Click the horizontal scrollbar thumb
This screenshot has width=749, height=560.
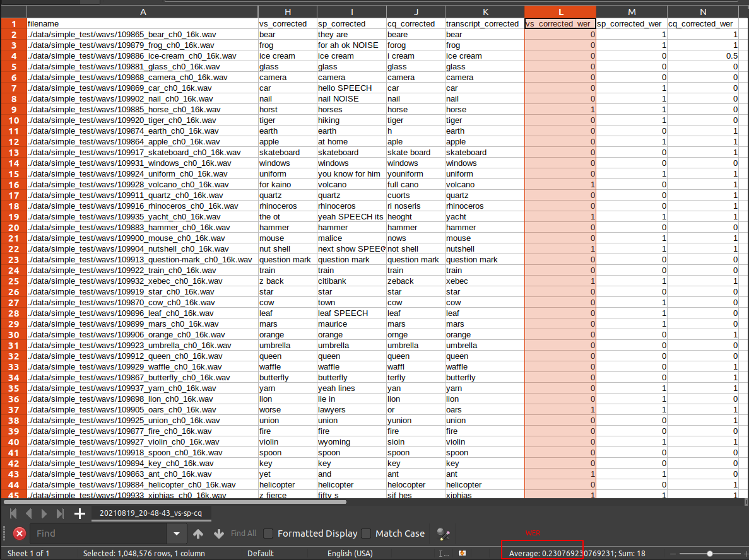coord(175,502)
